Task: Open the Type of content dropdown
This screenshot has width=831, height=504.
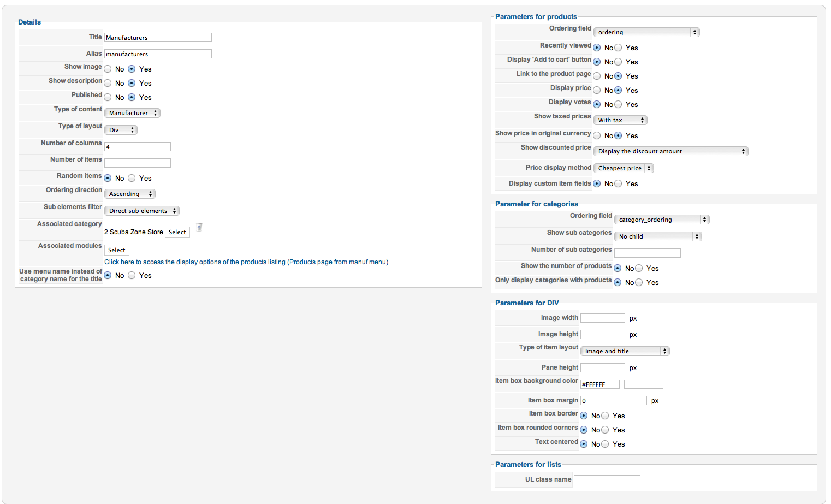Action: (x=132, y=113)
